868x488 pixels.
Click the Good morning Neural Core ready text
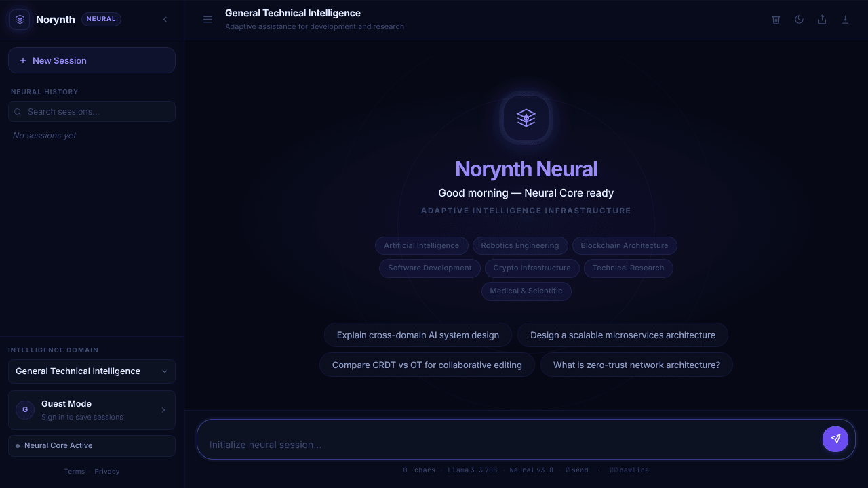pyautogui.click(x=526, y=193)
